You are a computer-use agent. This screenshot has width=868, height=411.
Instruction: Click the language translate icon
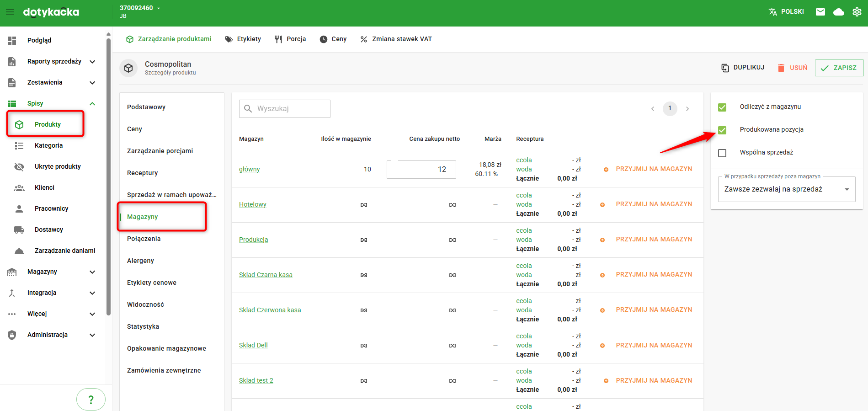pyautogui.click(x=773, y=12)
